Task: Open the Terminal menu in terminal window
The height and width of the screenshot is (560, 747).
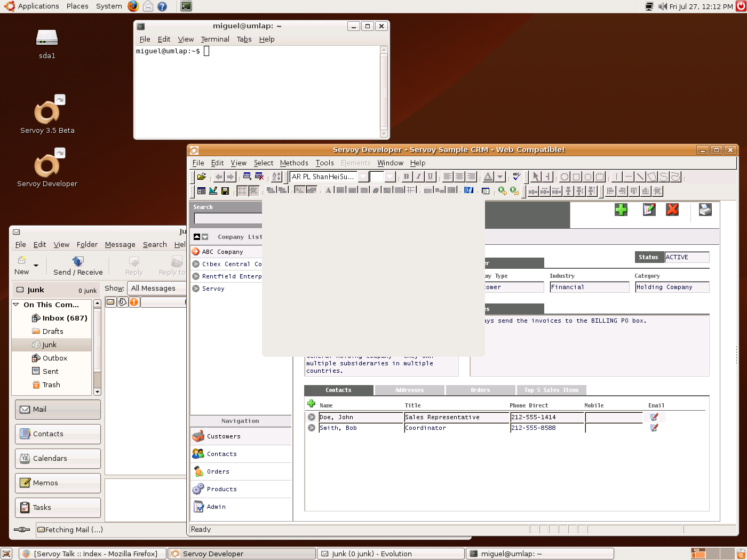Action: 215,39
